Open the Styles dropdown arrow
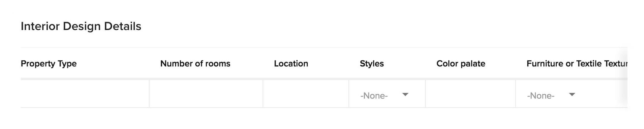 click(405, 95)
